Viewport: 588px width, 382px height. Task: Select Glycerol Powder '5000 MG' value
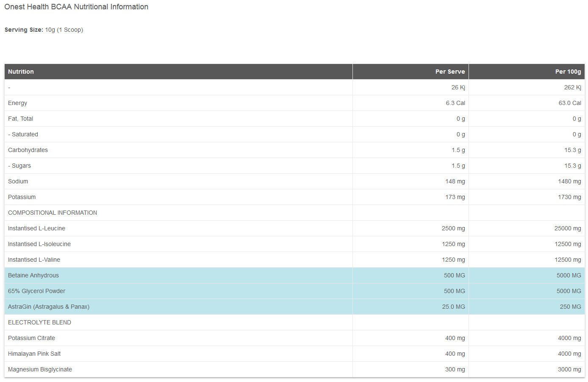click(569, 291)
